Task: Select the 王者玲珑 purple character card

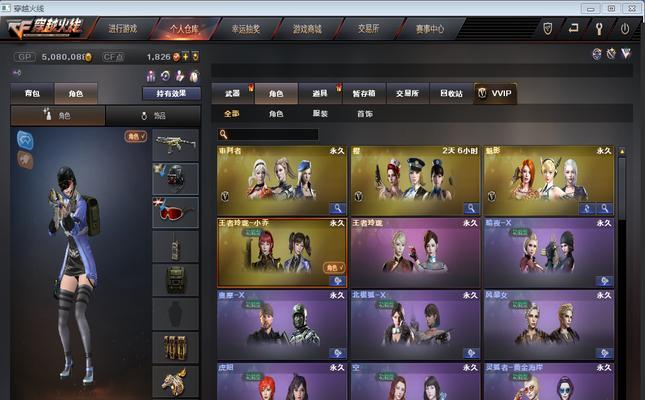Action: [415, 253]
